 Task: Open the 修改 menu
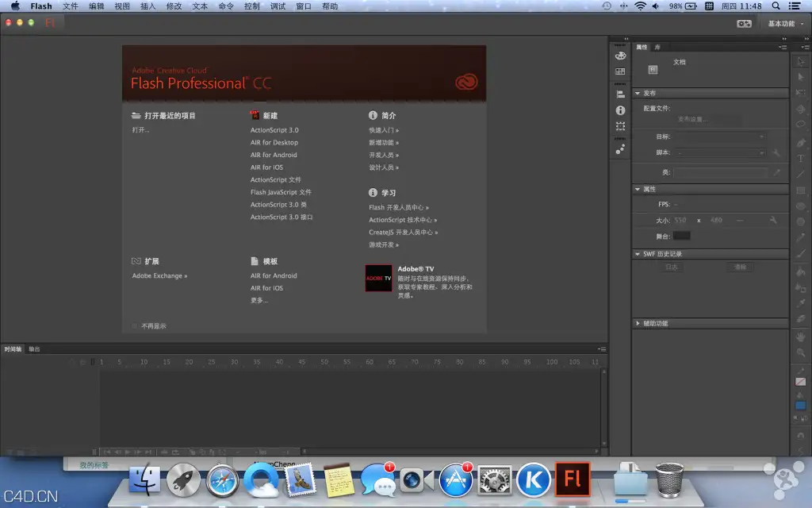(x=174, y=6)
